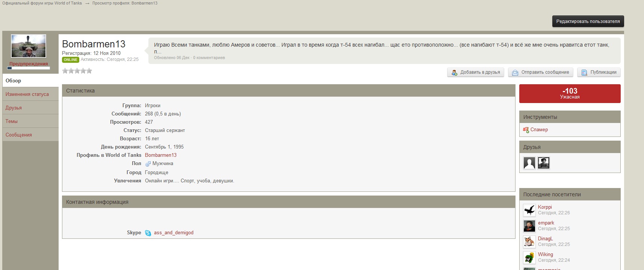This screenshot has height=270, width=644.
Task: Click Добавить в друзья button
Action: [x=476, y=72]
